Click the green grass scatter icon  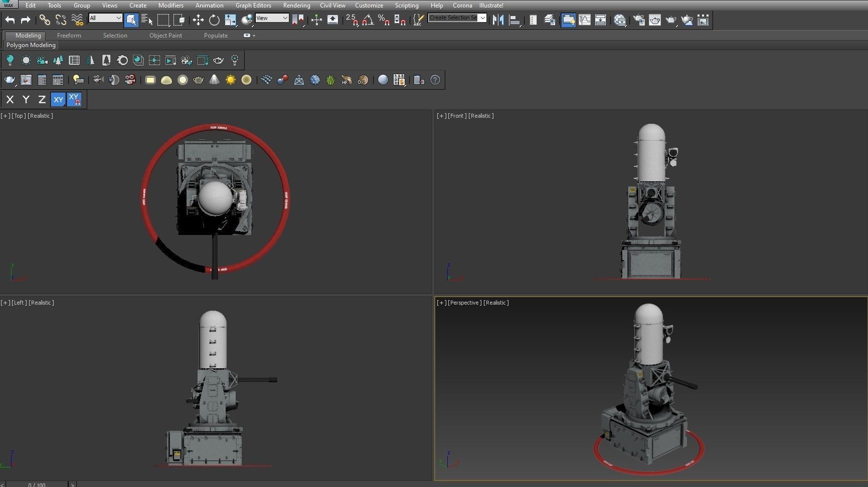coord(330,80)
